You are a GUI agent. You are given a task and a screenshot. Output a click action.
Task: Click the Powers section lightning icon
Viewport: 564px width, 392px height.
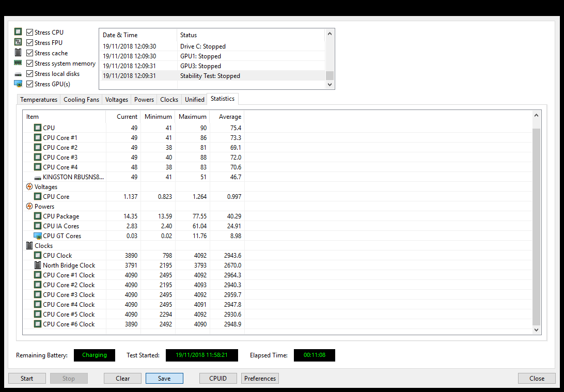29,207
